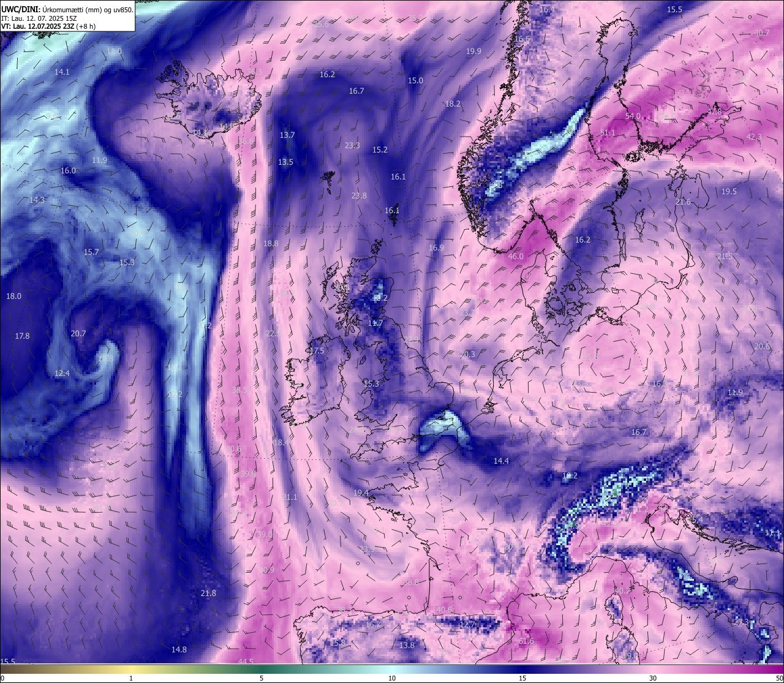This screenshot has width=784, height=683.
Task: Click the '15.0' value label
Action: pyautogui.click(x=415, y=81)
